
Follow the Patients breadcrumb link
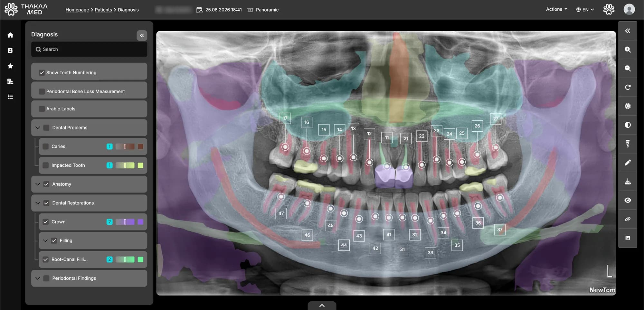[103, 10]
